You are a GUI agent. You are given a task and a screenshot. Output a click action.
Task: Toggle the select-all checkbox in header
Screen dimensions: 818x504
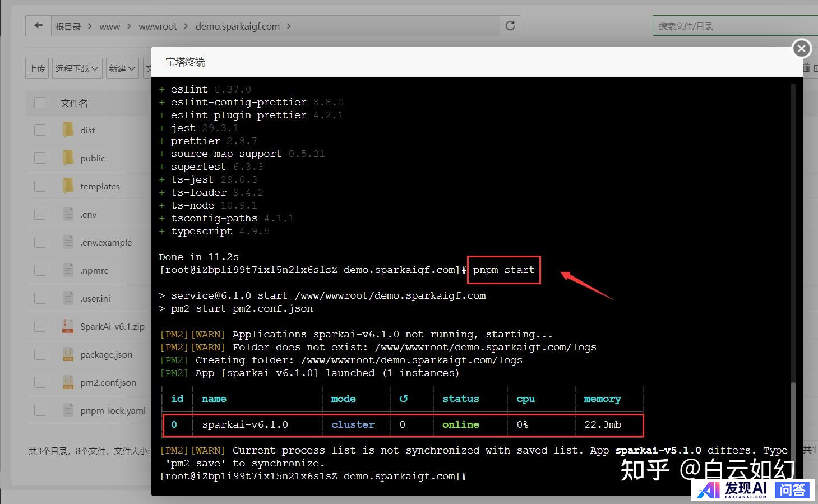point(40,103)
